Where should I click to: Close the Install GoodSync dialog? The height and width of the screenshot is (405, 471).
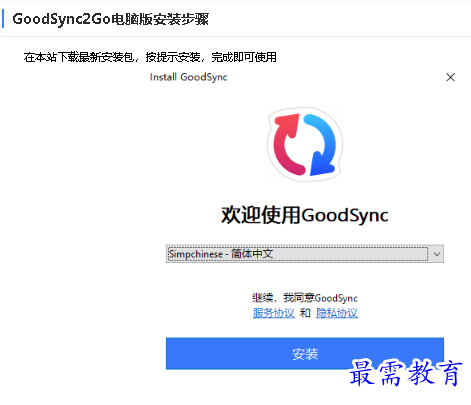[450, 77]
